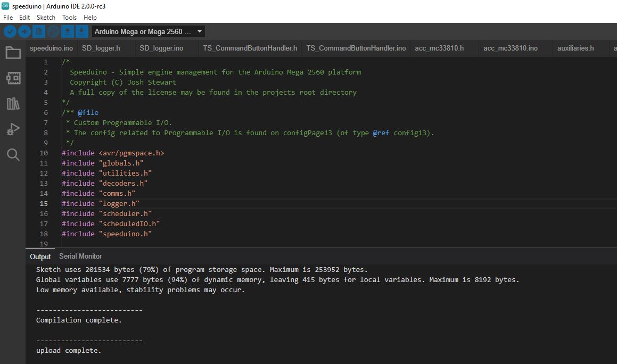617x364 pixels.
Task: Click the line '#include "utilities.h"'
Action: coord(106,173)
